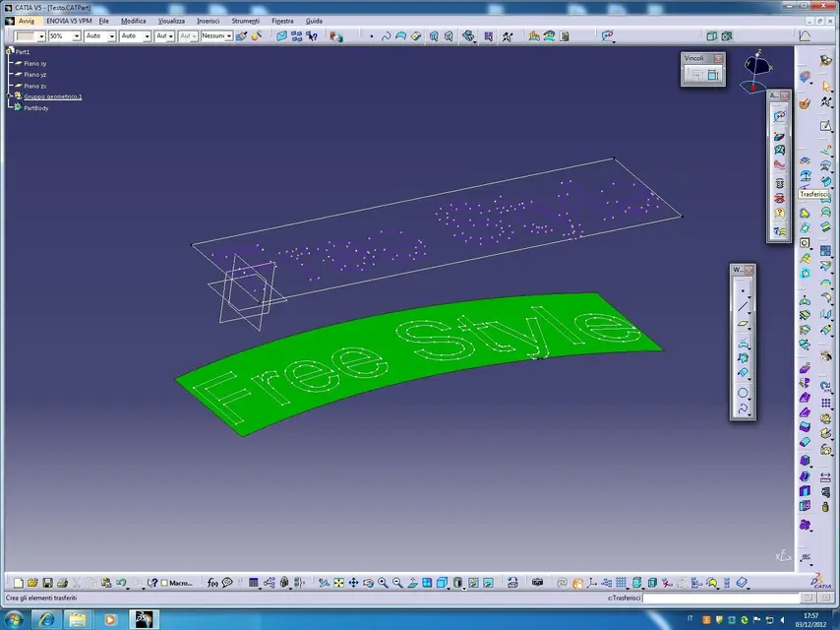Expand the Gruppo geometrico.1 tree node
Image resolution: width=840 pixels, height=630 pixels.
point(9,96)
